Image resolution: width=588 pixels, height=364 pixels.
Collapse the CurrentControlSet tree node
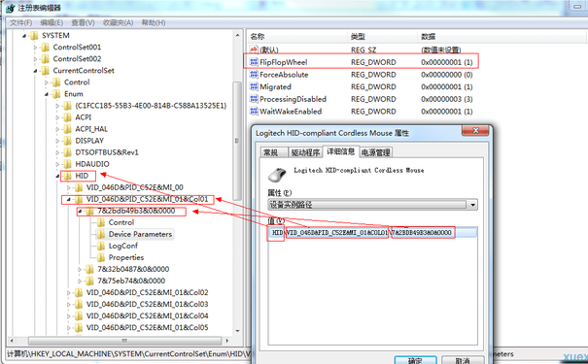(36, 71)
